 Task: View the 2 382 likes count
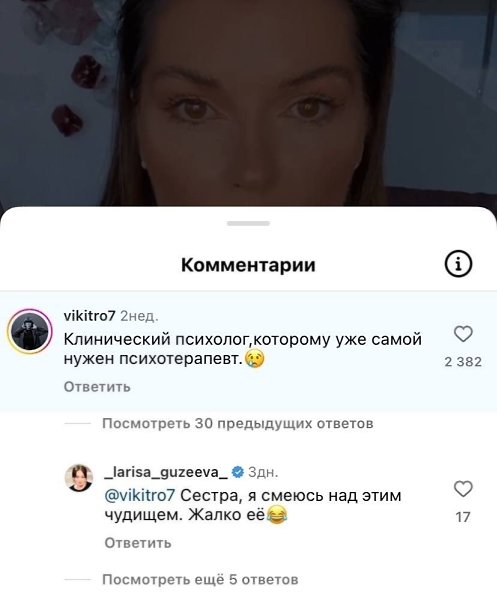coord(463,362)
